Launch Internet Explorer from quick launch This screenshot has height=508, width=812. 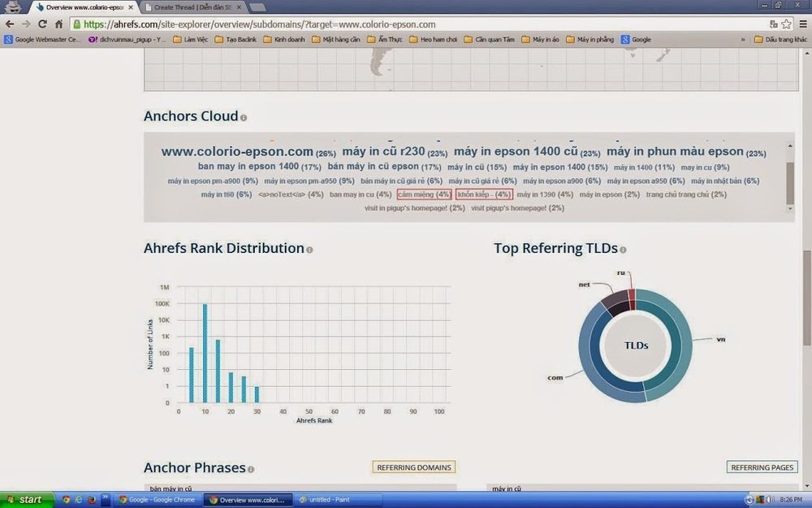click(x=79, y=500)
